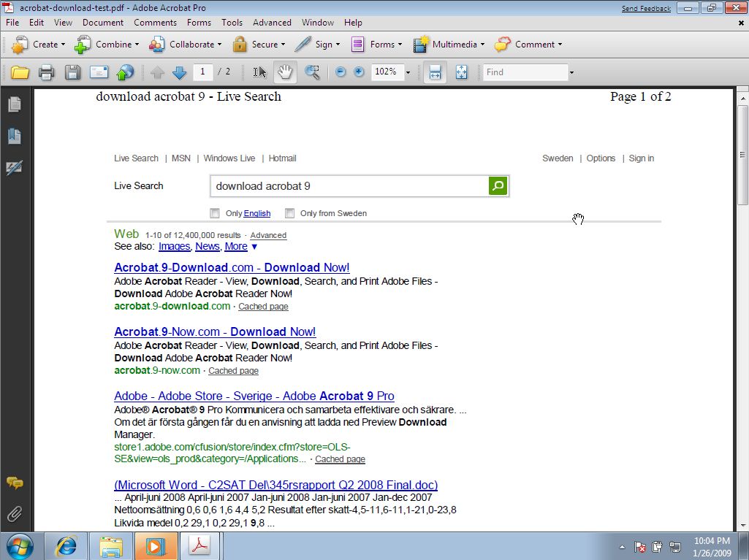Viewport: 749px width, 560px height.
Task: Go to previous page with up arrow
Action: coord(157,72)
